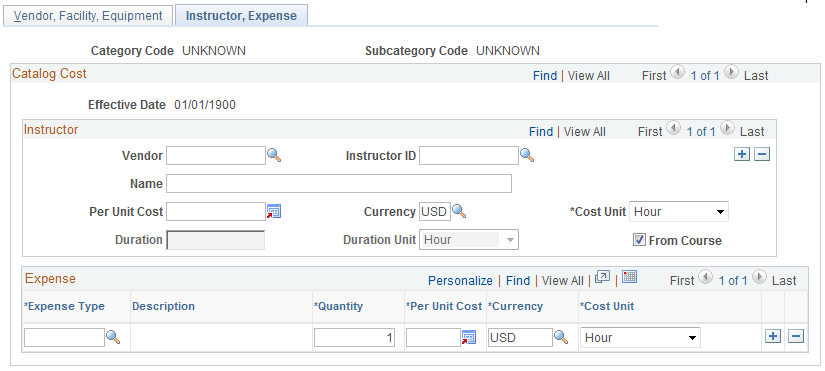Open the Expense Cost Unit dropdown
This screenshot has height=371, width=825.
pyautogui.click(x=640, y=337)
